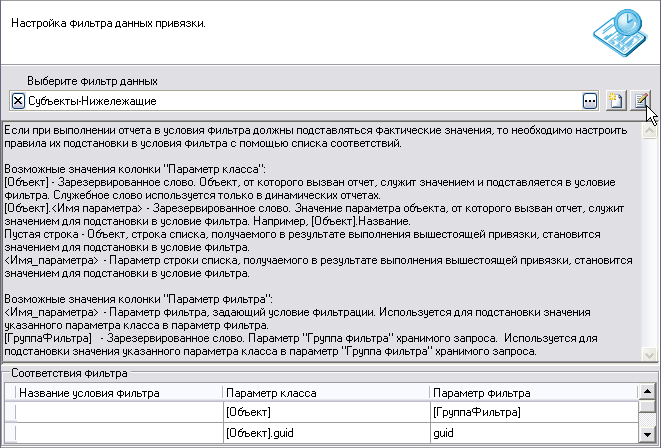Select the [ГруппаФильтра] cell in the table
The width and height of the screenshot is (661, 448).
coord(534,412)
